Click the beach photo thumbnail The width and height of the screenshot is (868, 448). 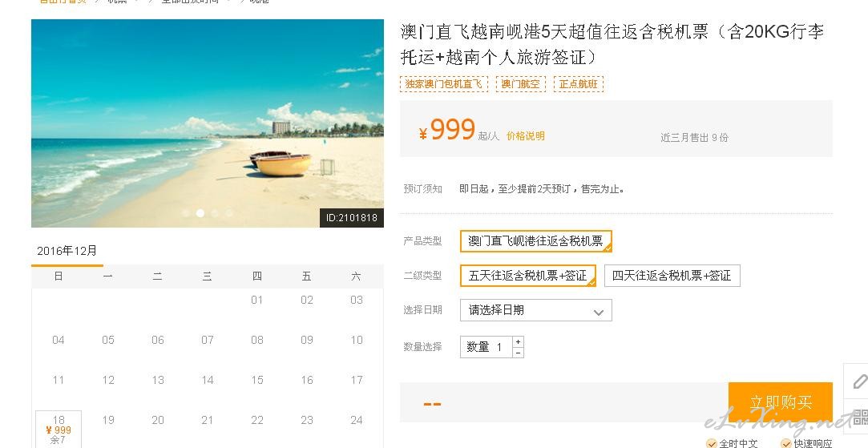[x=207, y=123]
